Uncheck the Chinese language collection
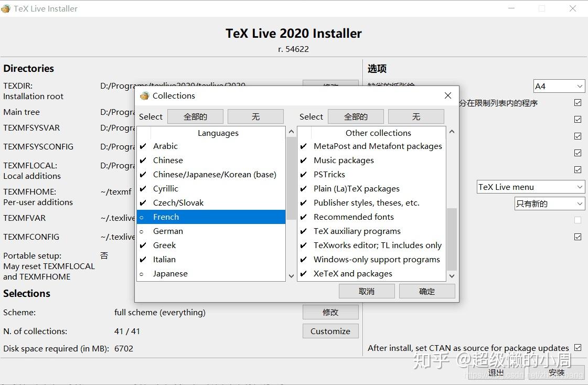 [143, 160]
